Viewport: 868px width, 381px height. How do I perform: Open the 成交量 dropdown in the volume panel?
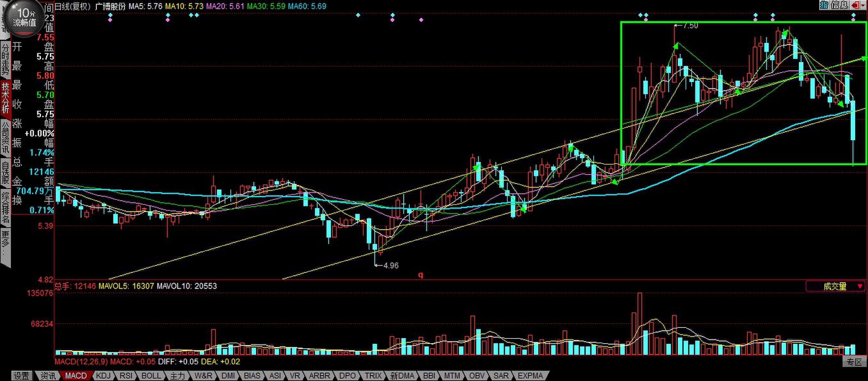pos(836,286)
